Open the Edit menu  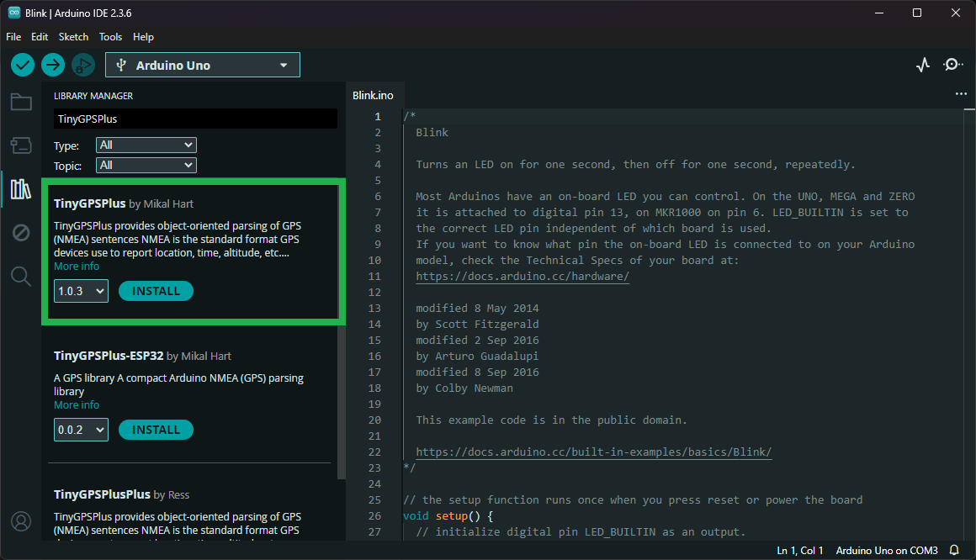(x=40, y=37)
